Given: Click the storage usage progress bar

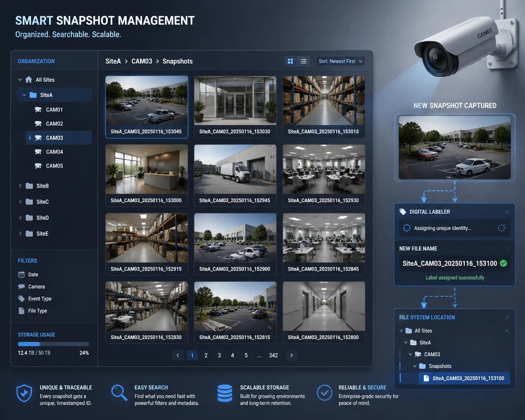Looking at the screenshot, I should tap(54, 344).
